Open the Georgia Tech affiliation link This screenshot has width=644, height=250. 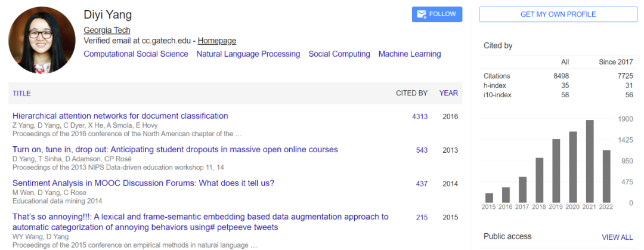coord(107,30)
